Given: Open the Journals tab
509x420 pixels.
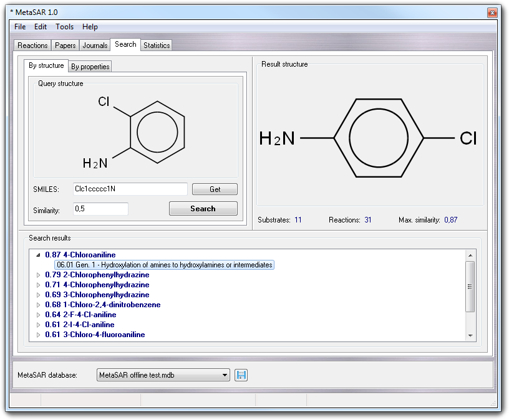Looking at the screenshot, I should (x=95, y=45).
